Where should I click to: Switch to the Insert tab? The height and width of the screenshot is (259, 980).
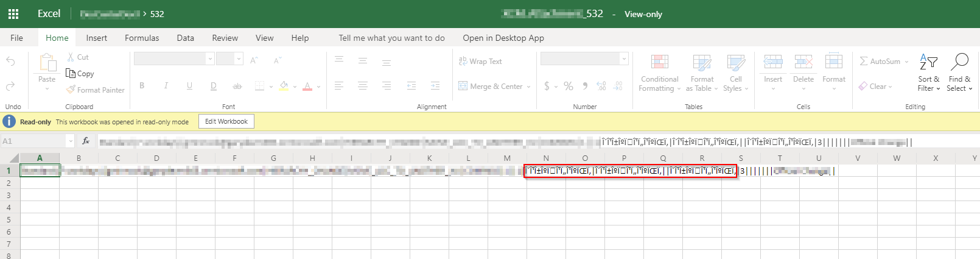pos(96,38)
